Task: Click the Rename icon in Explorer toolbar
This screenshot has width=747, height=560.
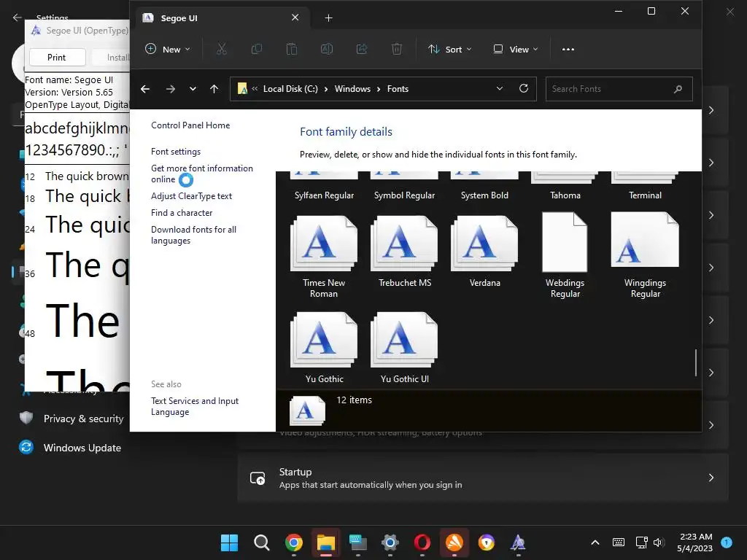Action: [x=327, y=49]
